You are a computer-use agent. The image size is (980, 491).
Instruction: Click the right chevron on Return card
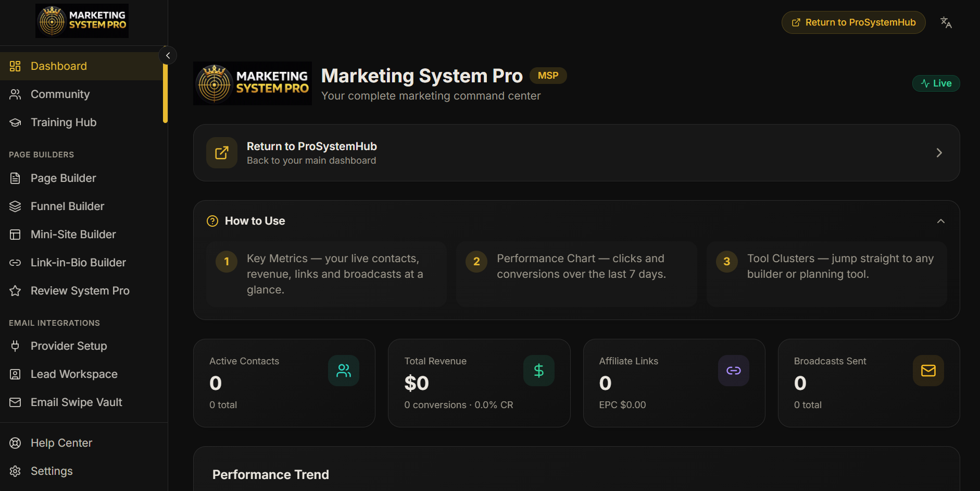pos(939,153)
